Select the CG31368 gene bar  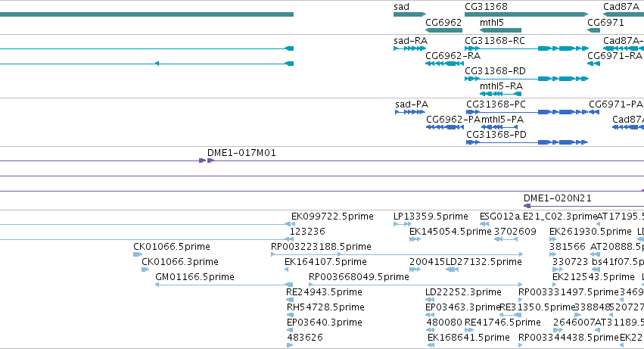click(x=526, y=14)
